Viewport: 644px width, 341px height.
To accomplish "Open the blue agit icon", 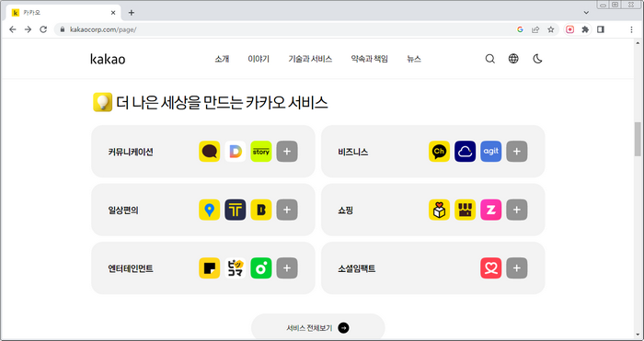I will 490,152.
